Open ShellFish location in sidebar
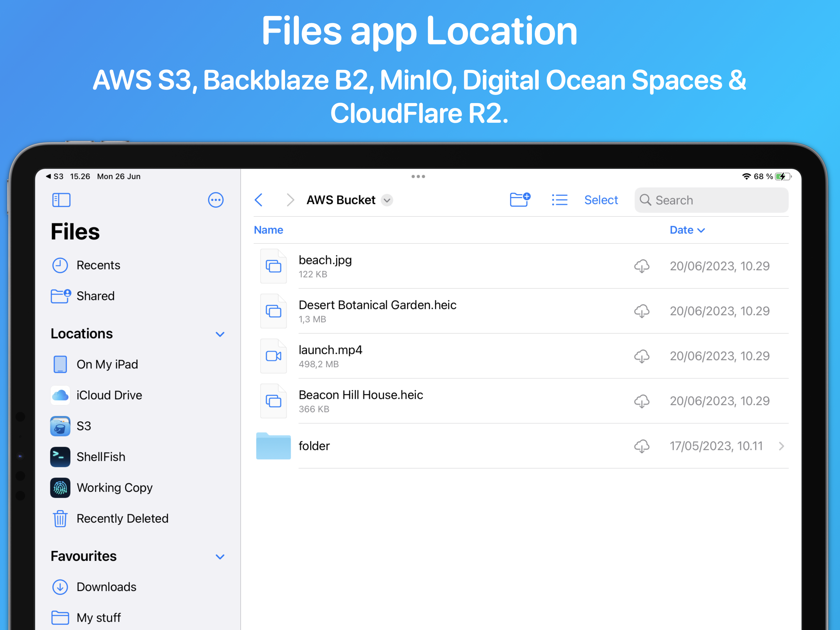 coord(101,457)
